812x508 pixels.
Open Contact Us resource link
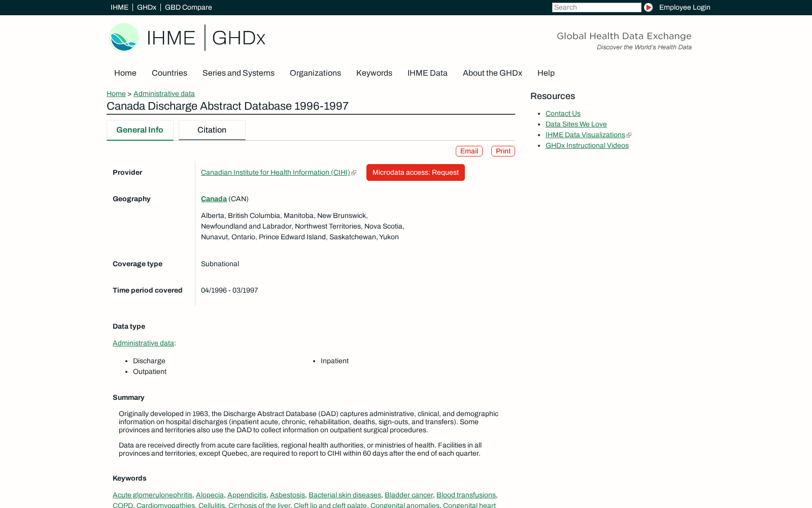[x=563, y=114]
